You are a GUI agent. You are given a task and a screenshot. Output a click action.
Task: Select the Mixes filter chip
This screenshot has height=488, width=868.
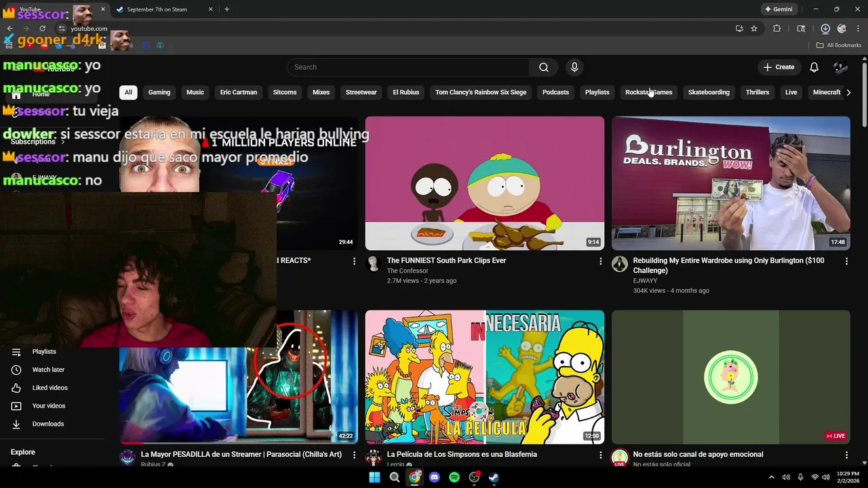click(x=321, y=92)
